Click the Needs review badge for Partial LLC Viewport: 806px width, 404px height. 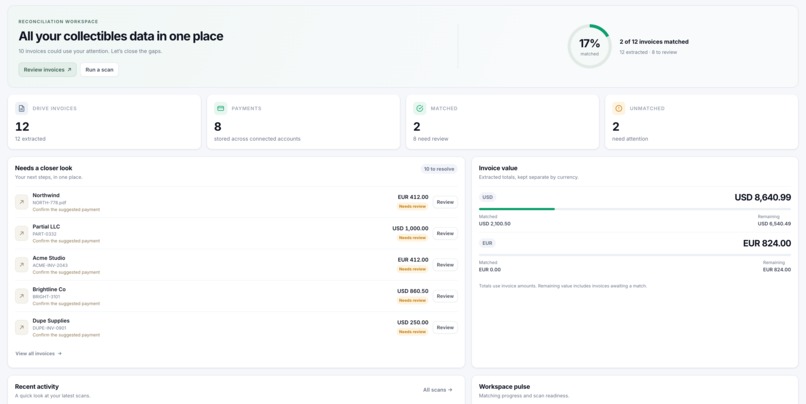click(x=413, y=237)
